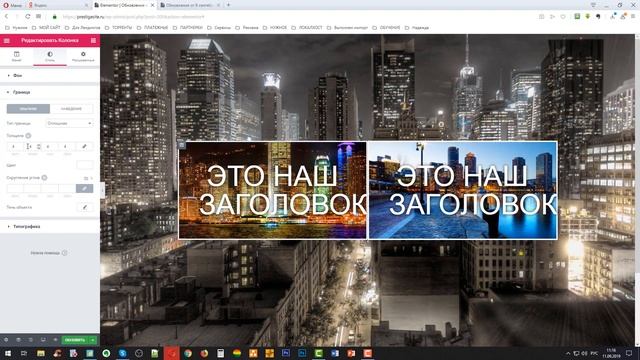The width and height of the screenshot is (640, 360).
Task: Switch to the Расширенные (Advanced) tab
Action: pyautogui.click(x=83, y=56)
